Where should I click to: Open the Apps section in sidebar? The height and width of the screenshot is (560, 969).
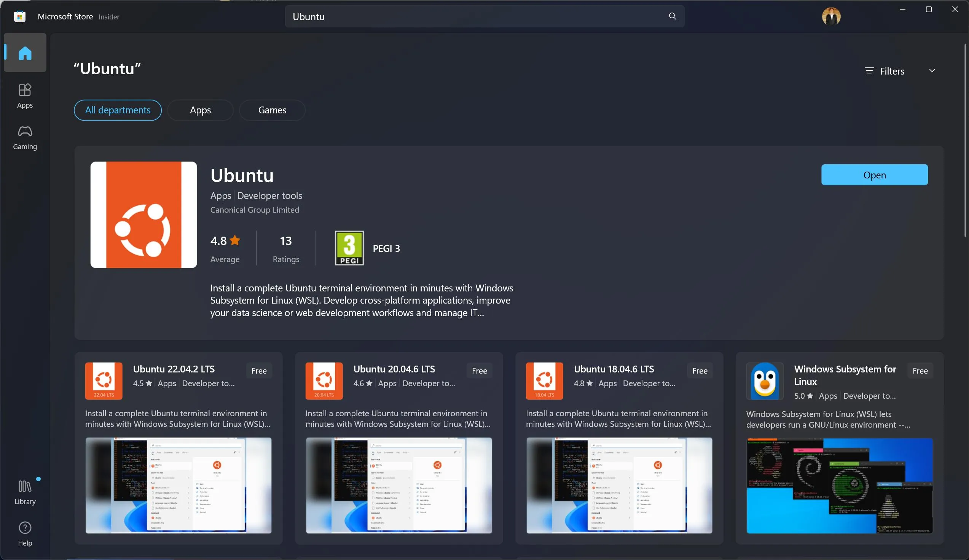25,96
